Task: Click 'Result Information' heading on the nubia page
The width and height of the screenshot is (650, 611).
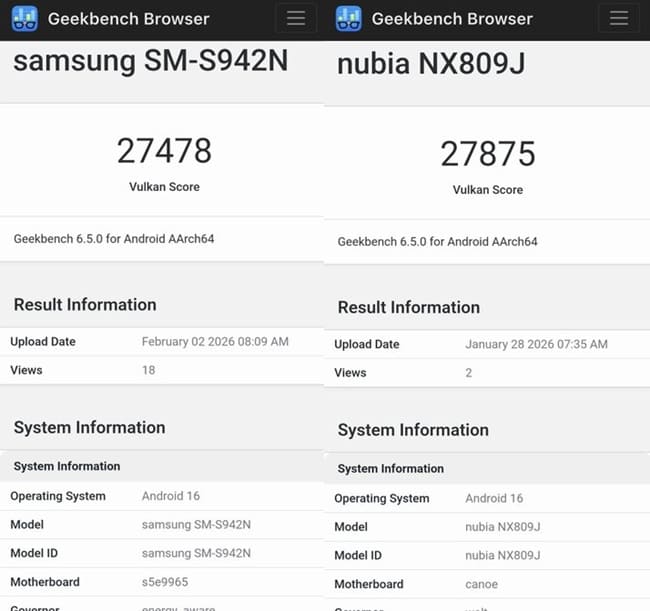Action: click(x=408, y=307)
